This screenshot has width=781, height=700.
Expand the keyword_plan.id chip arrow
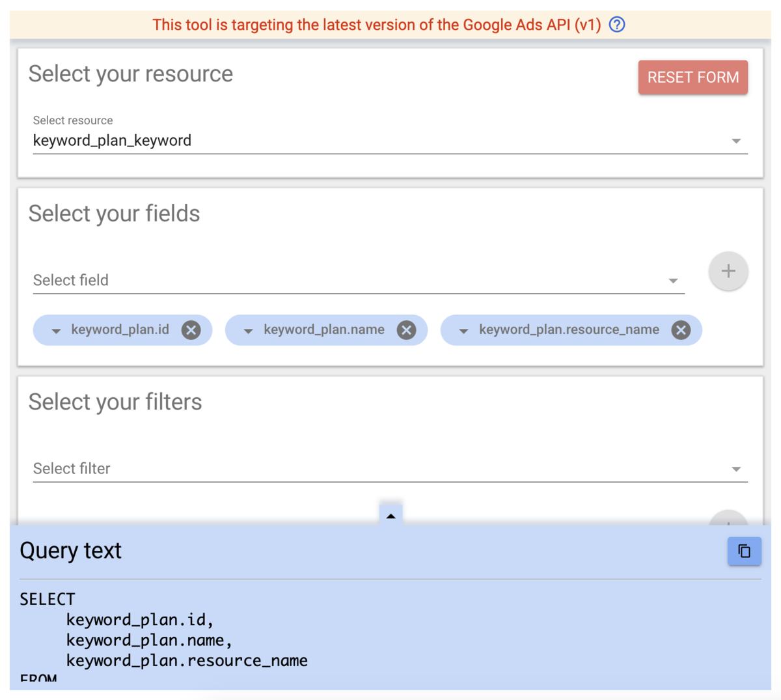click(56, 331)
